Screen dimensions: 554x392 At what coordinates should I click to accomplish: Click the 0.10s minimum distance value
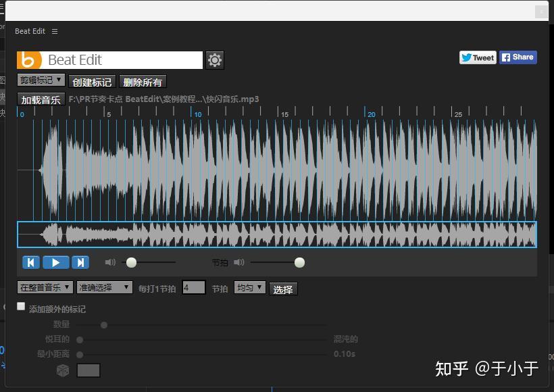(344, 354)
